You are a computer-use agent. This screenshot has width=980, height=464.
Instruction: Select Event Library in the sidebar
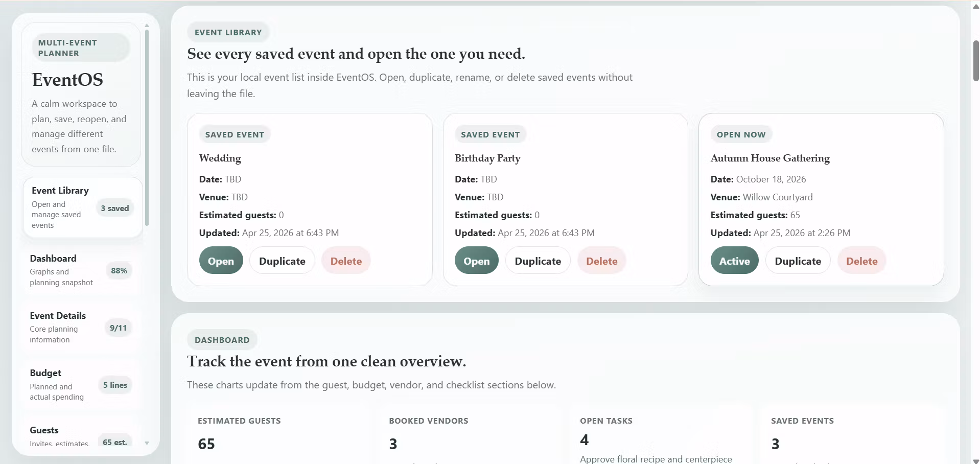click(x=82, y=207)
